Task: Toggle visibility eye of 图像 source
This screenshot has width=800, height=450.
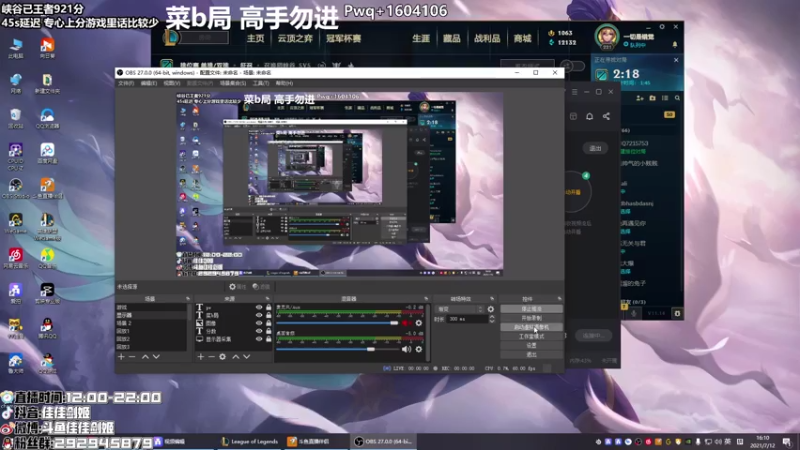Action: coord(259,323)
